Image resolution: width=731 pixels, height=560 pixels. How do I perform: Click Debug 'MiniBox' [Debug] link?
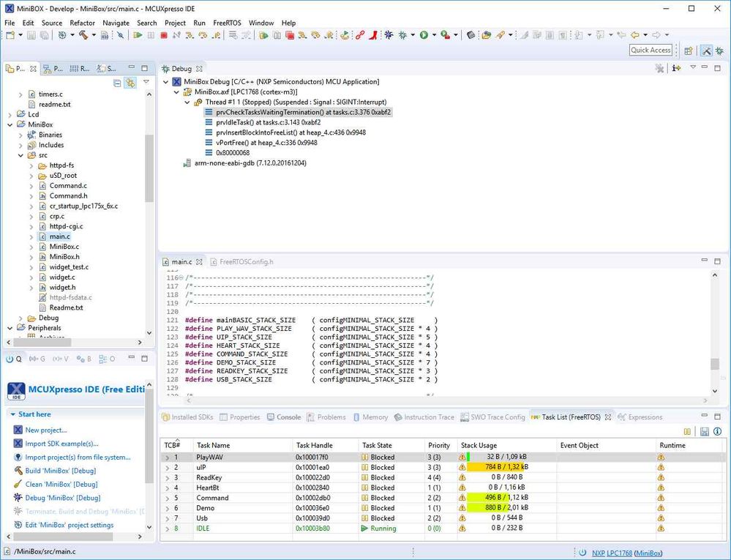[62, 498]
